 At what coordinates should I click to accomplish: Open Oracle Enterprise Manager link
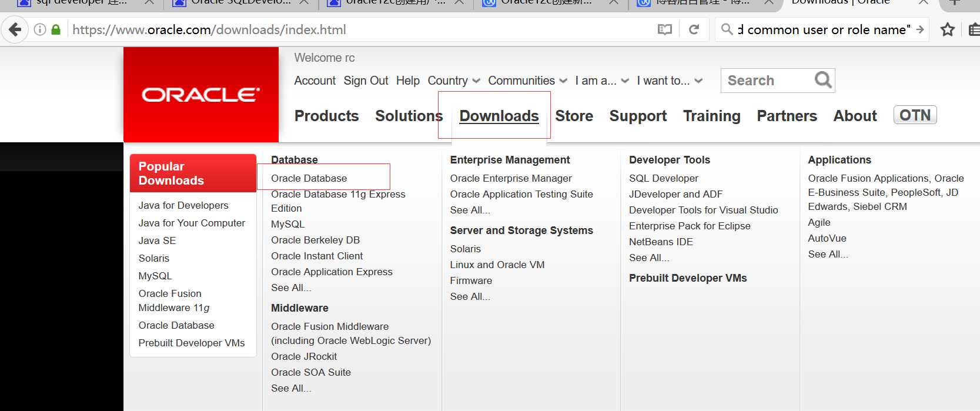tap(511, 178)
